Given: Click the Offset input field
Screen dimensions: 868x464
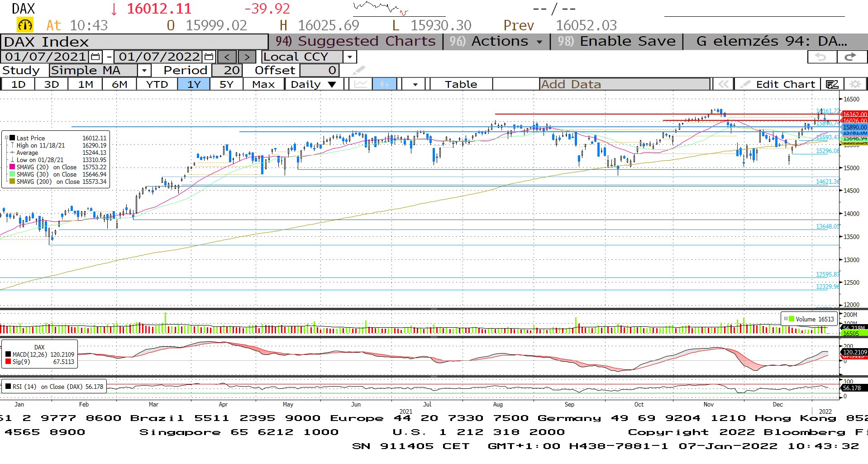Looking at the screenshot, I should click(320, 70).
